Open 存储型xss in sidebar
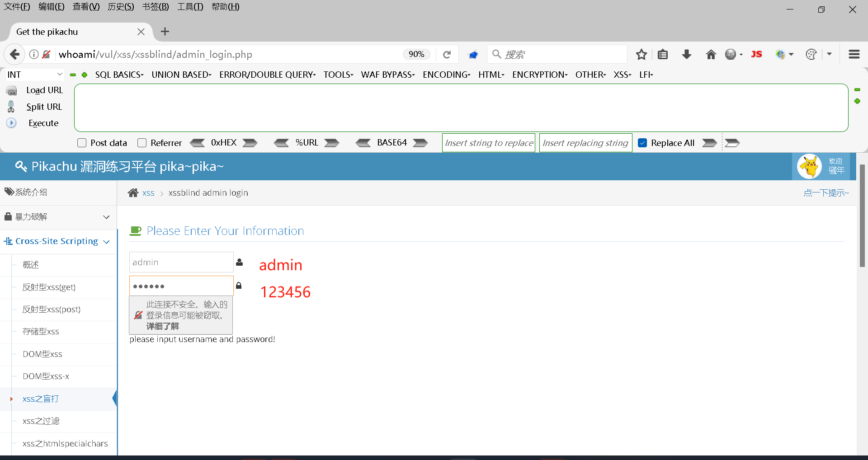Screen dimensions: 868x460 tap(41, 332)
